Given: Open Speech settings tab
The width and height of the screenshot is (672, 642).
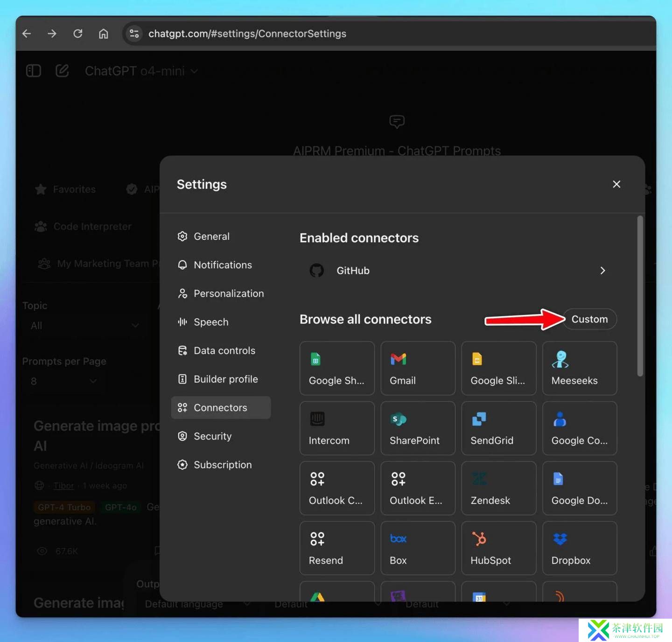Looking at the screenshot, I should 221,322.
